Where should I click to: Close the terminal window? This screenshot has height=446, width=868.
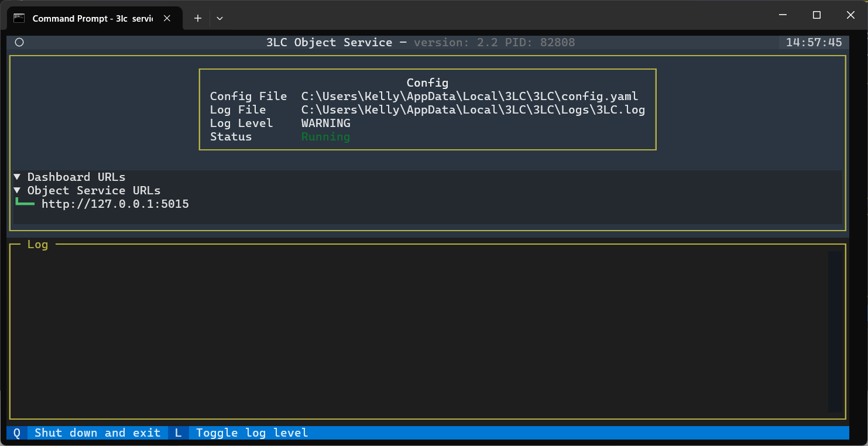(x=850, y=15)
